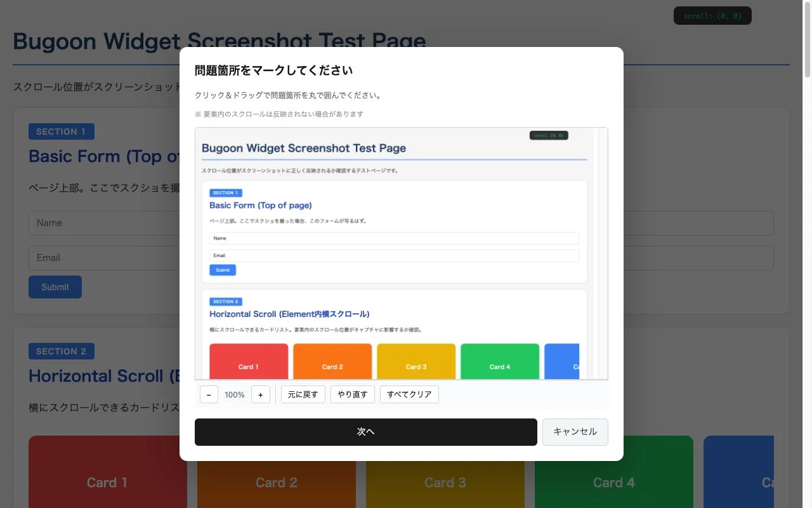Click the SECTION 1 badge inside the preview

tap(225, 192)
